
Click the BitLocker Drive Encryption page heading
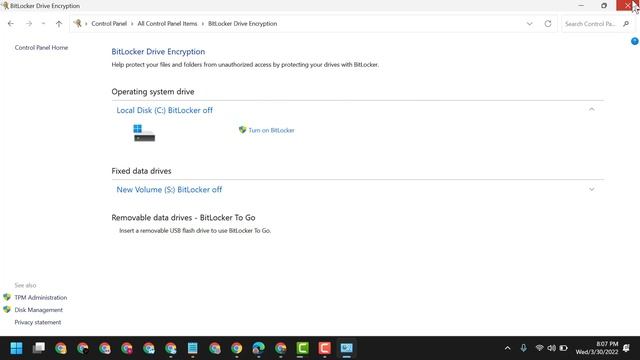(x=158, y=52)
